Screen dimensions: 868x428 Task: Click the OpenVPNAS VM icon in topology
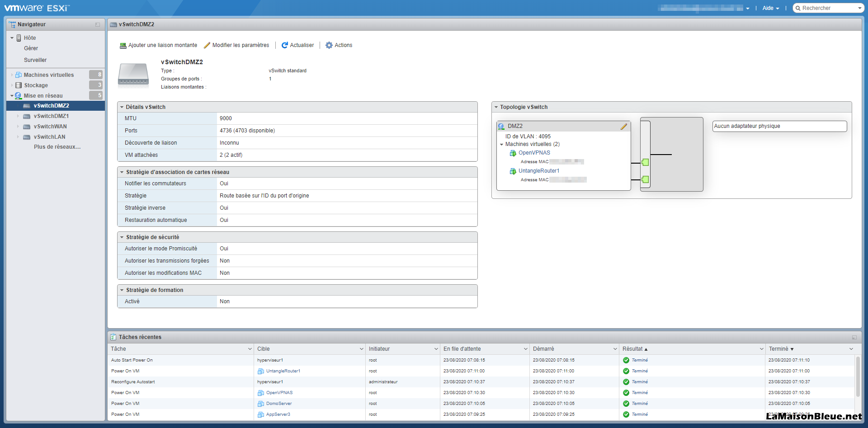[x=513, y=153]
